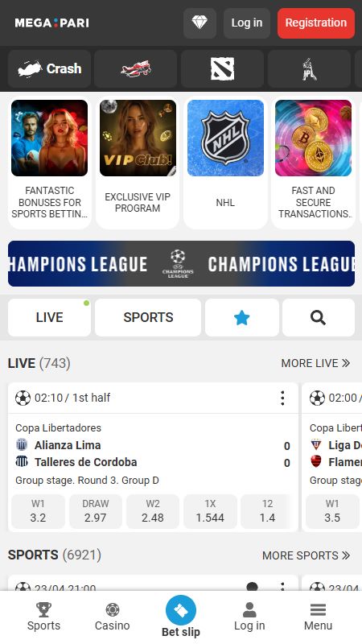Switch to the SPORTS tab
The height and width of the screenshot is (644, 362).
point(148,317)
